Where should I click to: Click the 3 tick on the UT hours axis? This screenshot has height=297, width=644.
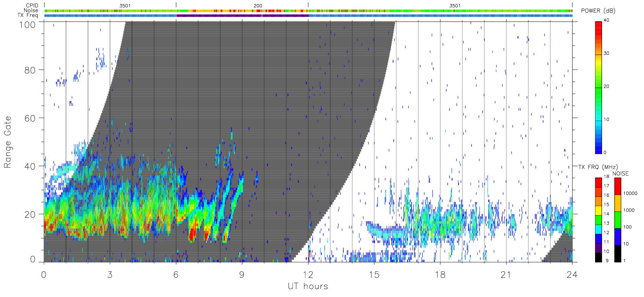(110, 275)
